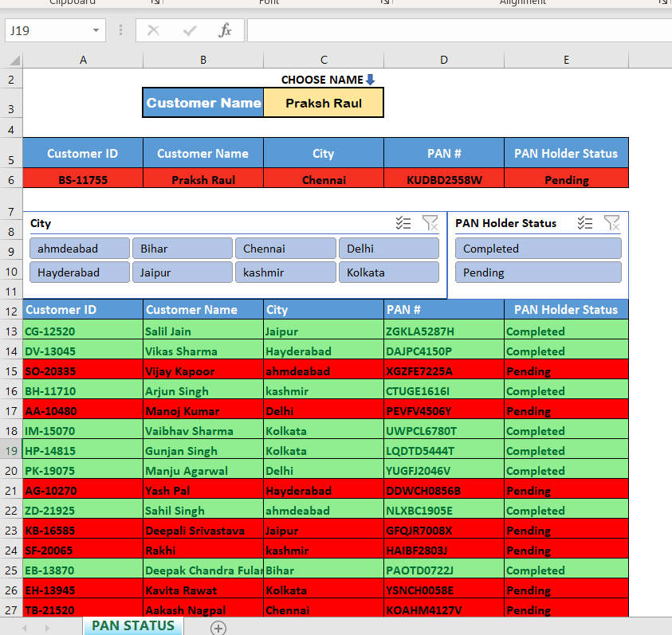Screen dimensions: 672x635
Task: Toggle multi-select in PAN Holder Status slicer
Action: (585, 223)
